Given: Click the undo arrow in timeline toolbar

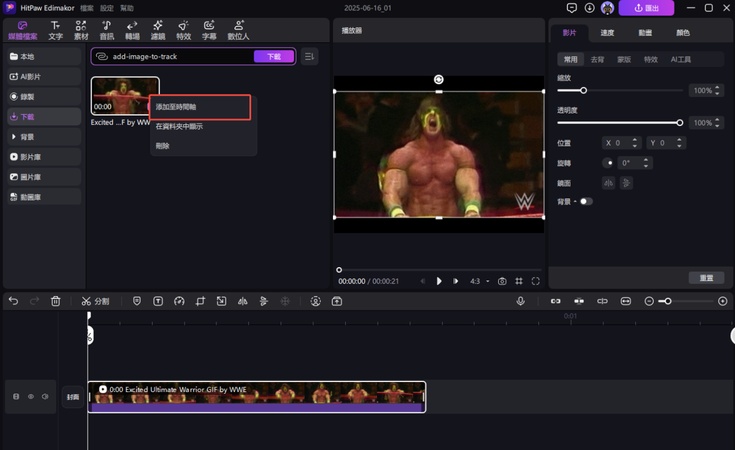Looking at the screenshot, I should 14,301.
